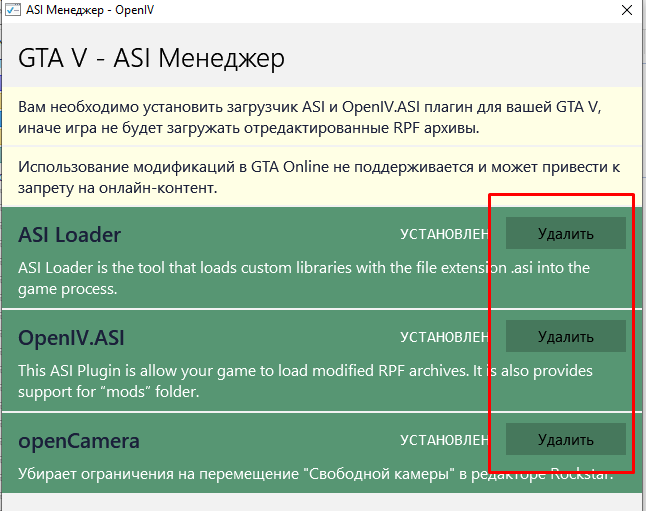The width and height of the screenshot is (646, 511).
Task: Select the ASI Loader heading
Action: pos(69,235)
